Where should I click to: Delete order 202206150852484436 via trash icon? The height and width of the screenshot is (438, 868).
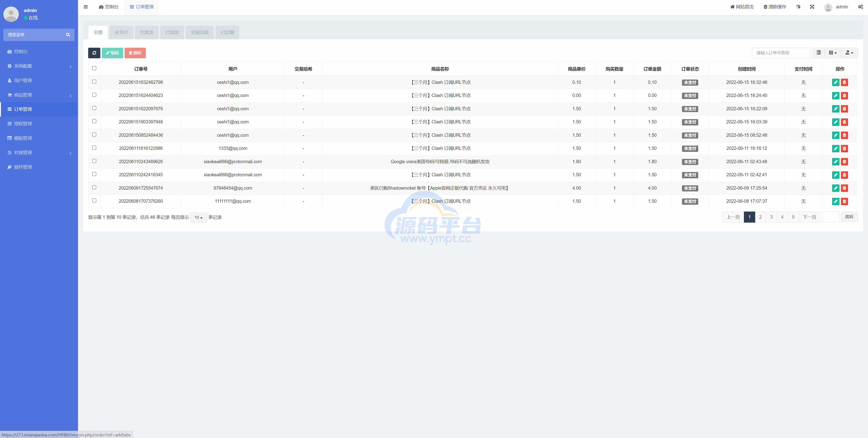tap(844, 135)
